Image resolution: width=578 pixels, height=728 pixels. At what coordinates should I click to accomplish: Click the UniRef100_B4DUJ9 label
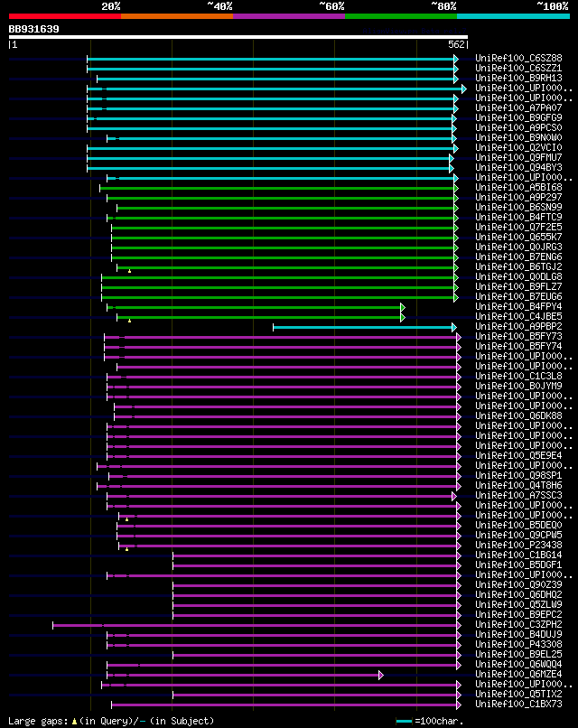tap(518, 634)
